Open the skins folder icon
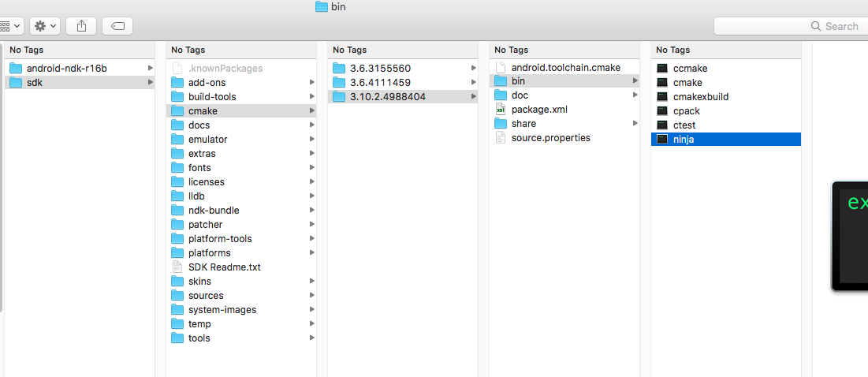 click(177, 282)
